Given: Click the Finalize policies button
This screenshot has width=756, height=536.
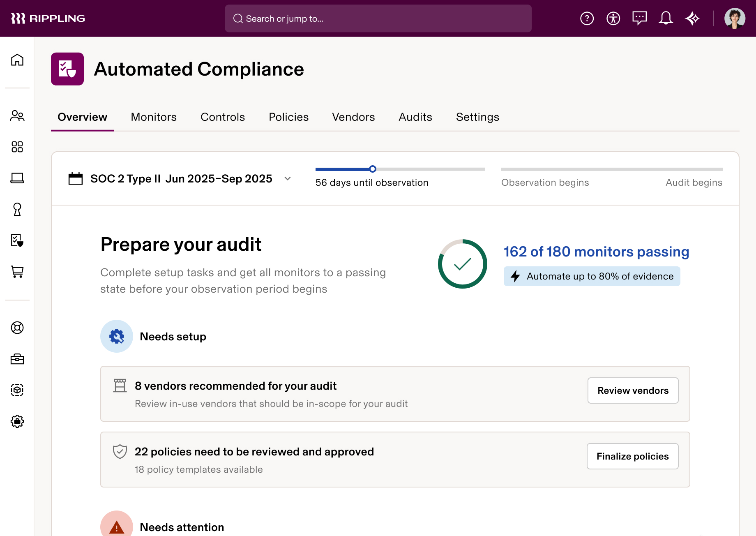Looking at the screenshot, I should 632,456.
